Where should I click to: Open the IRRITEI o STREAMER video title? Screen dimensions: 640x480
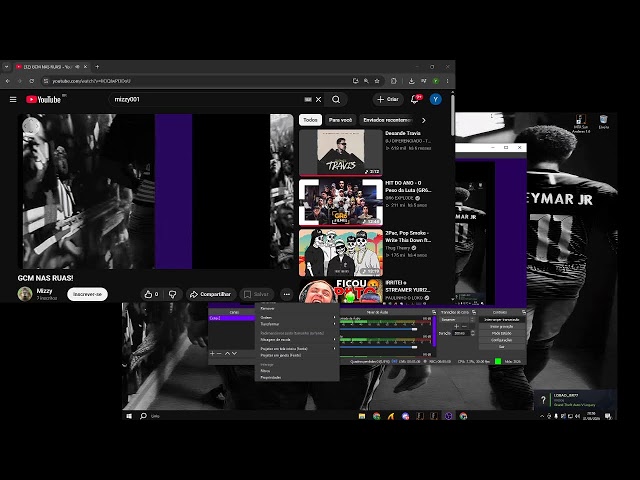click(407, 286)
